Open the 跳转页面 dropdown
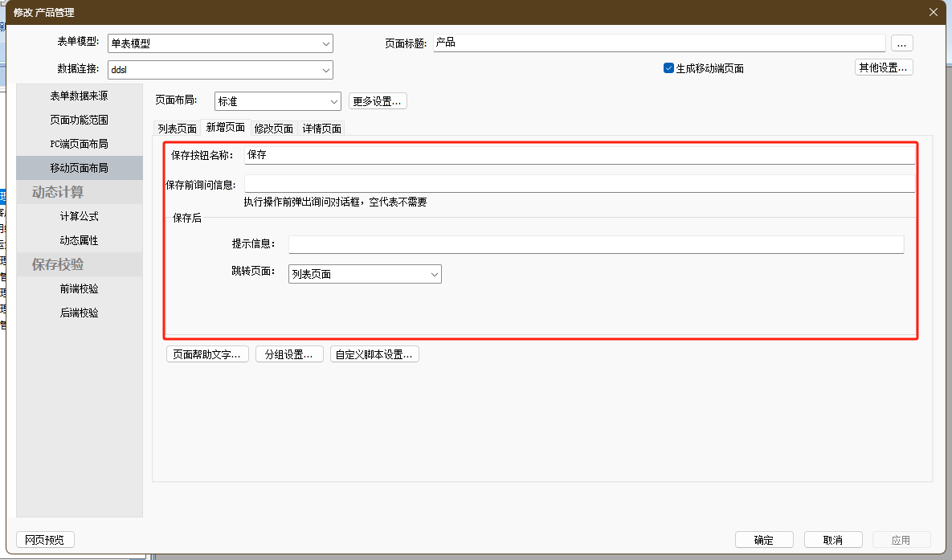The width and height of the screenshot is (952, 560). 434,274
